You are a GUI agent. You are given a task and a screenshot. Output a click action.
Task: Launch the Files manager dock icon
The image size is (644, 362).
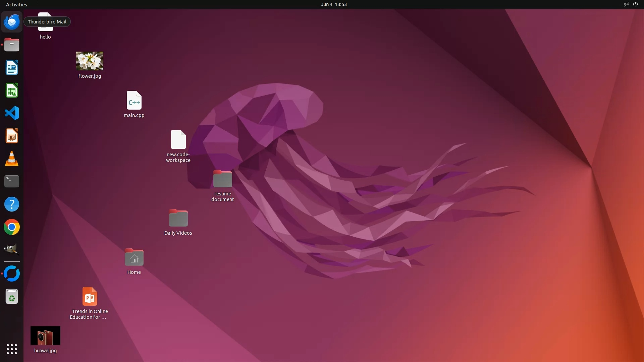(12, 45)
